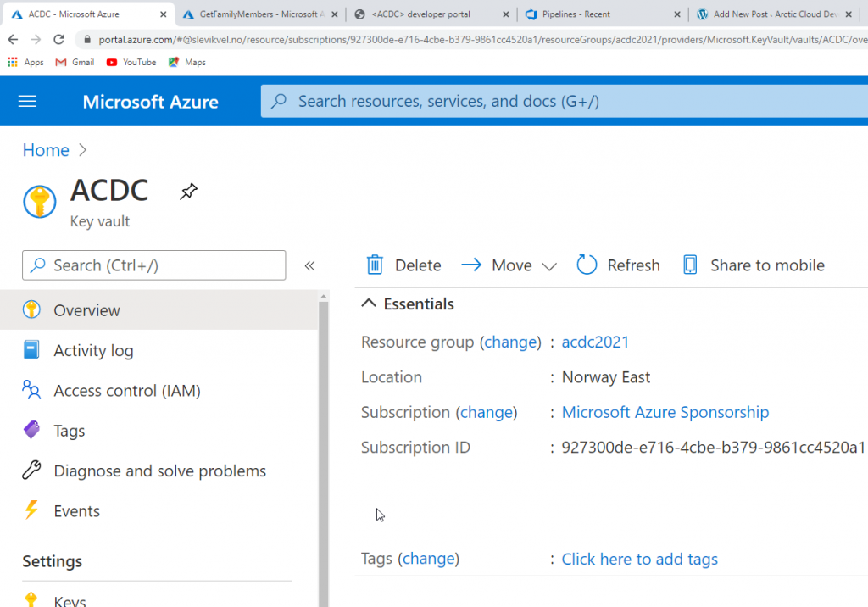Open the Move dropdown chevron

pyautogui.click(x=549, y=266)
